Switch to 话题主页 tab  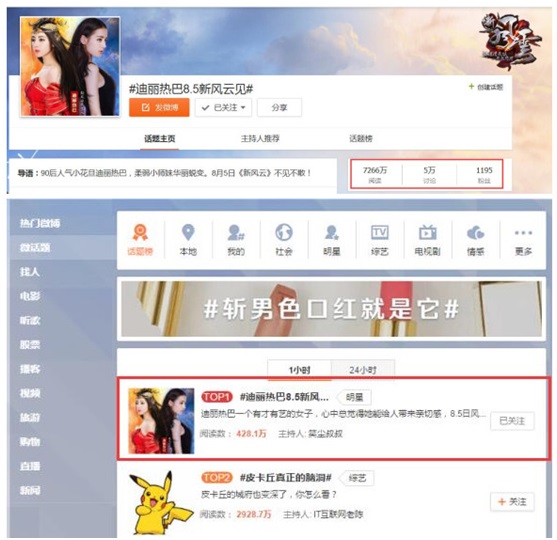pos(159,139)
